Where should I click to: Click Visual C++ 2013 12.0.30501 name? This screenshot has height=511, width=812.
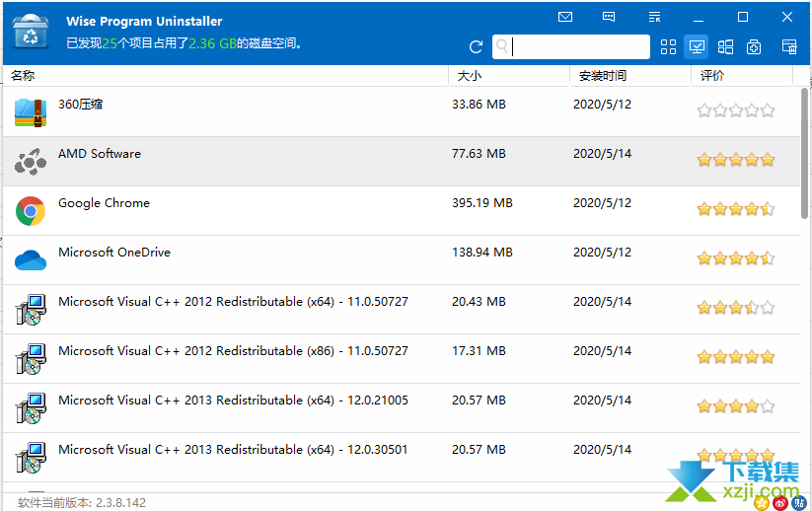pyautogui.click(x=233, y=450)
